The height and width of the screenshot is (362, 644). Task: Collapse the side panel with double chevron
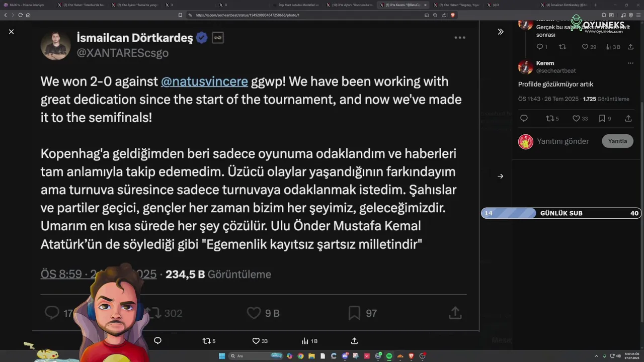point(501,32)
